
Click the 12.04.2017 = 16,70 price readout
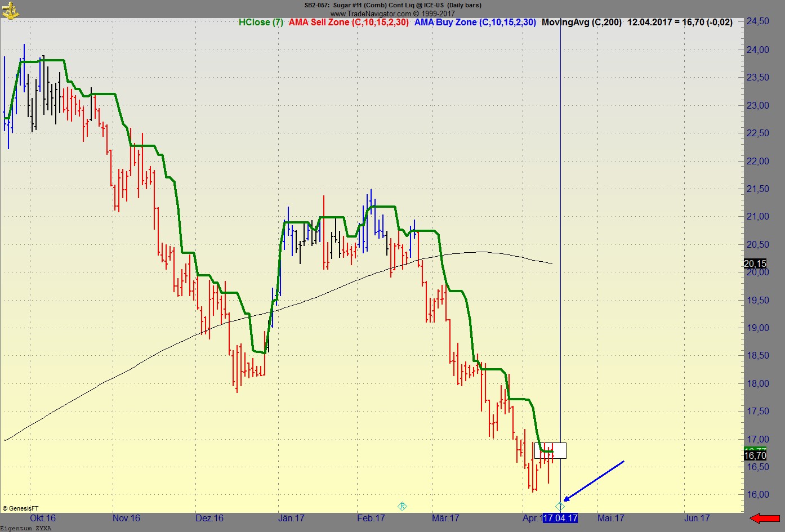click(680, 23)
